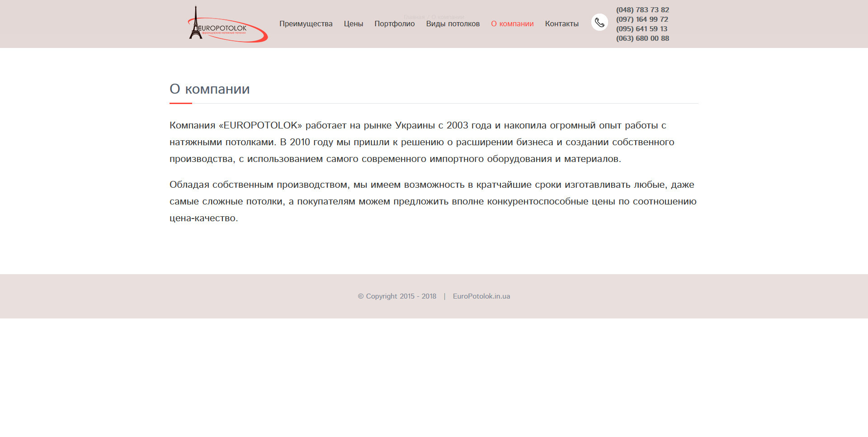This screenshot has width=868, height=437.
Task: Call the (048) 783 73 82 number
Action: (642, 10)
